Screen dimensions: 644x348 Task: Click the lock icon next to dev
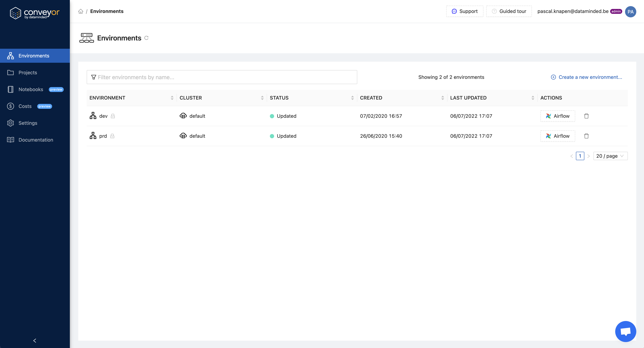point(113,116)
